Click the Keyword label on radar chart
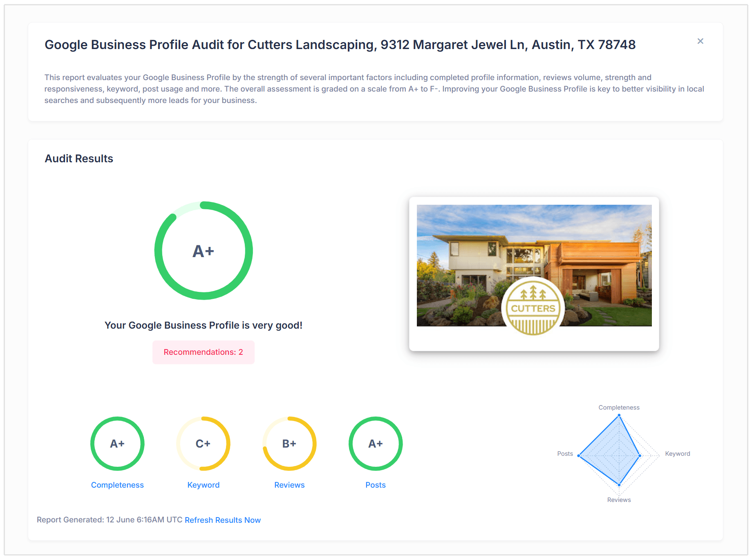Screen dimensions: 752x560 678,454
